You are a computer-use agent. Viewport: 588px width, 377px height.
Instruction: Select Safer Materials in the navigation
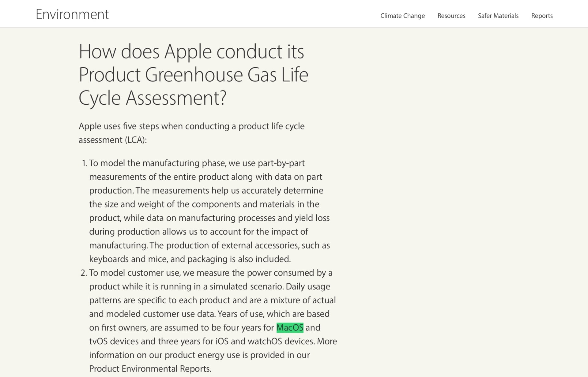(498, 16)
